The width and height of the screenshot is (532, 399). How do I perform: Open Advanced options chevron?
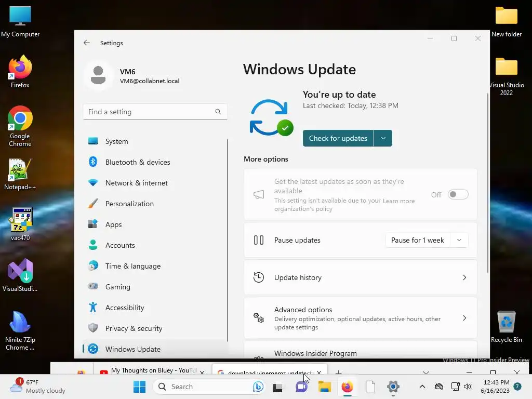464,318
